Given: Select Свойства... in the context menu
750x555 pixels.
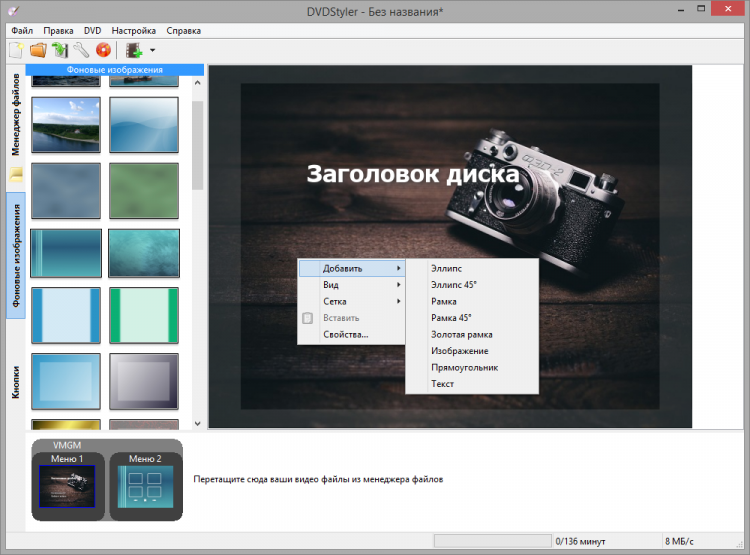Looking at the screenshot, I should click(x=345, y=334).
